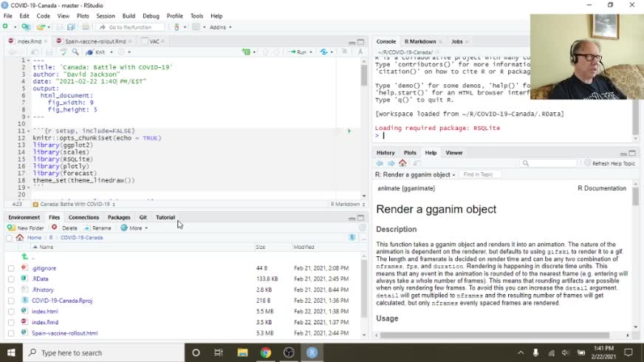The height and width of the screenshot is (362, 644).
Task: Open the Spain-vaccine-rollout.html file link
Action: 64,333
